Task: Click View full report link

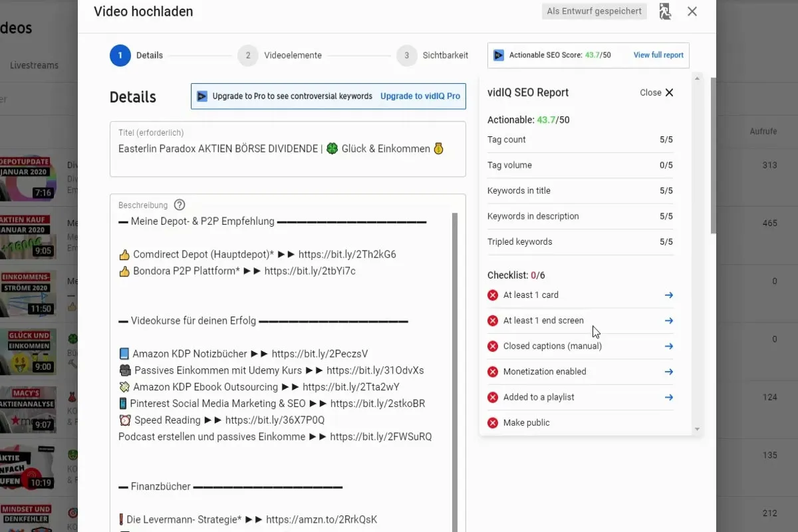Action: pyautogui.click(x=658, y=55)
